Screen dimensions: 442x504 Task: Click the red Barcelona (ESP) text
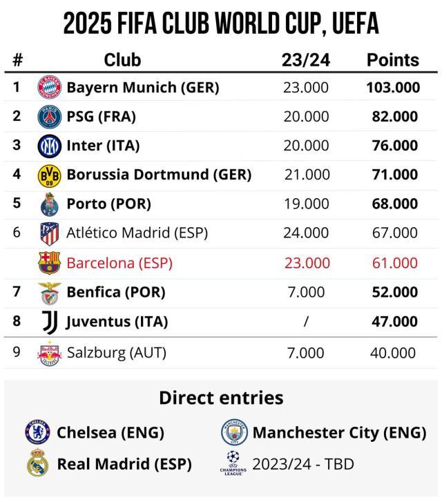pos(119,263)
